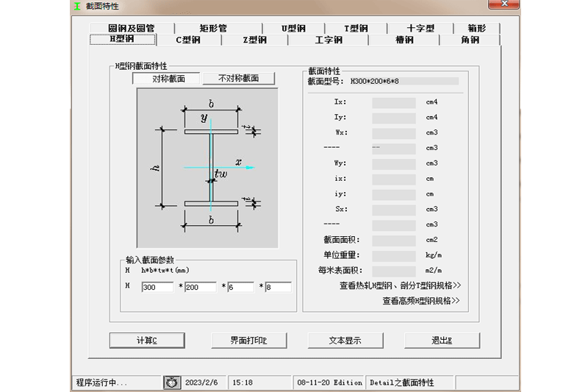Click the time 15:18 in status bar
Image resolution: width=588 pixels, height=392 pixels.
tap(243, 382)
